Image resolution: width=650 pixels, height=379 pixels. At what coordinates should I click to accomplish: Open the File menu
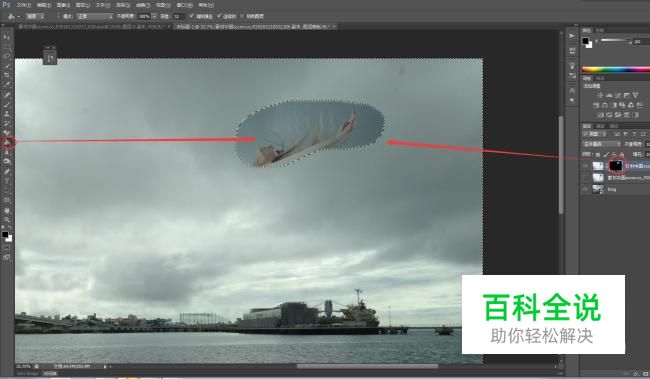pyautogui.click(x=24, y=5)
